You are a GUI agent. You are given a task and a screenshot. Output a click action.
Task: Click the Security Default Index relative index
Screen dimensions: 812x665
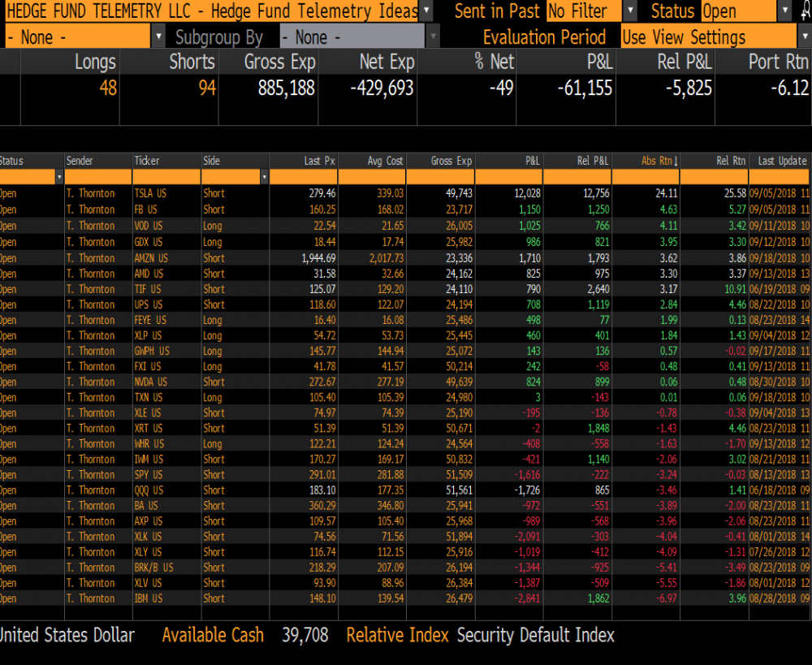click(x=535, y=635)
